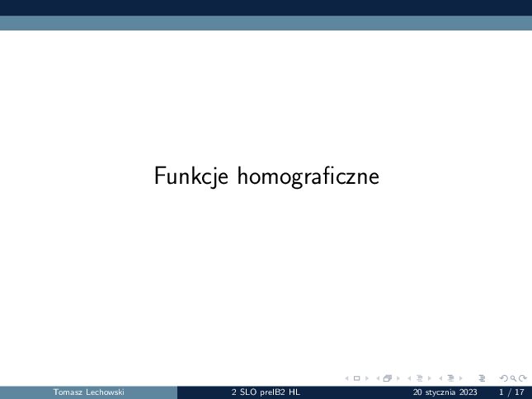Go to next frame arrow
This screenshot has width=532, height=399.
coord(398,378)
